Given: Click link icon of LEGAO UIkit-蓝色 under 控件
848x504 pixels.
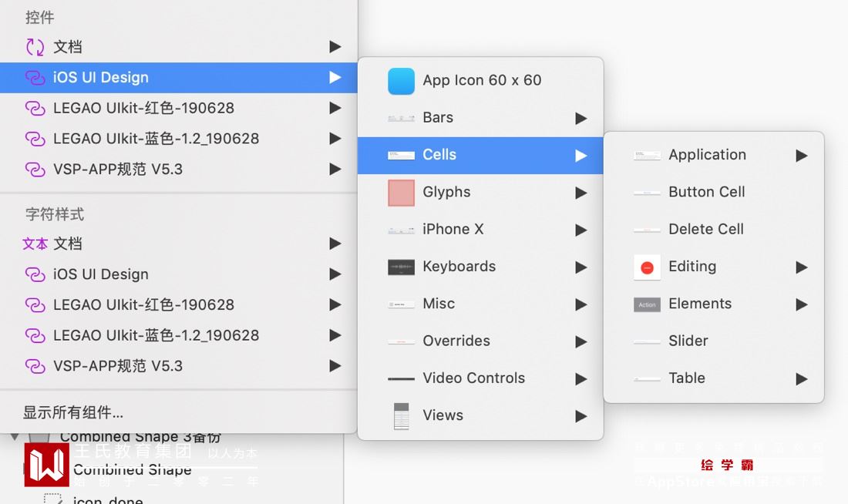Looking at the screenshot, I should tap(35, 139).
